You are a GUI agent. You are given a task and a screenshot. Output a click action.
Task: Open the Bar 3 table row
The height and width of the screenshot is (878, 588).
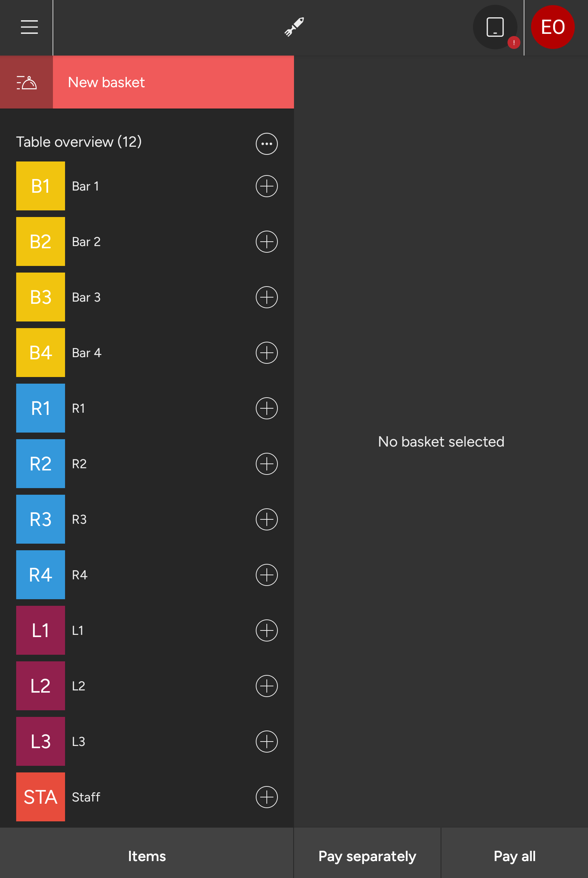click(x=86, y=297)
